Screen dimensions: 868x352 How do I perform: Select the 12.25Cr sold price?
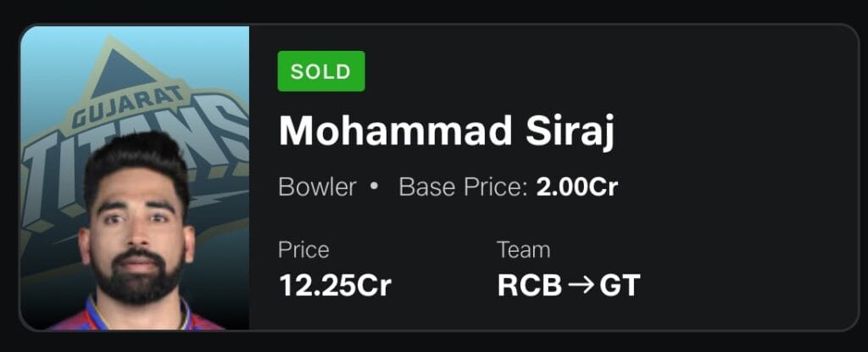[335, 286]
